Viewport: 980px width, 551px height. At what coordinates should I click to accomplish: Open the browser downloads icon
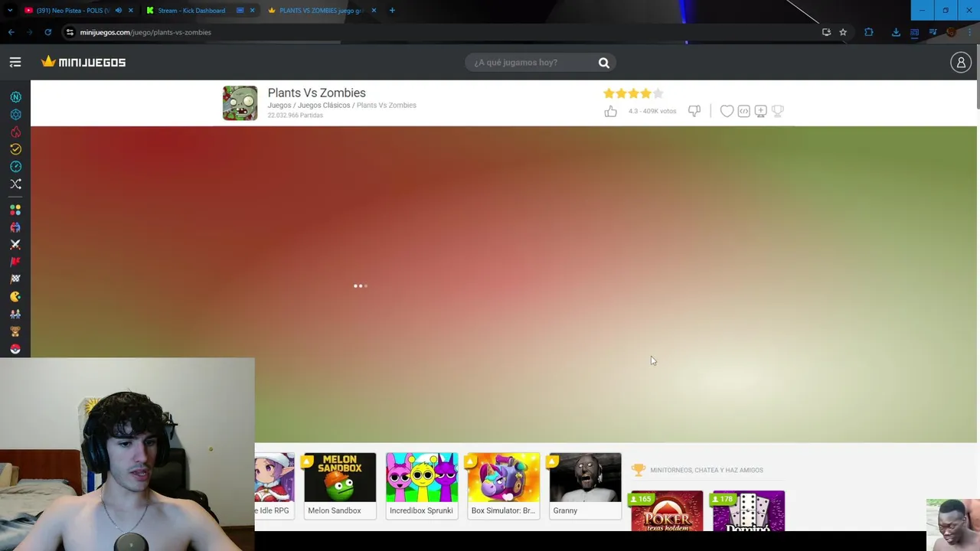click(896, 32)
